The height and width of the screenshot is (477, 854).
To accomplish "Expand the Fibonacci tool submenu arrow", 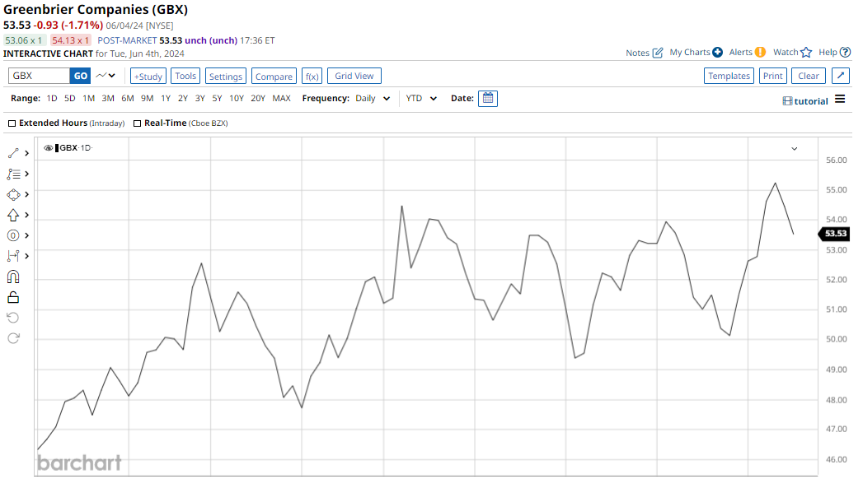I will click(27, 174).
